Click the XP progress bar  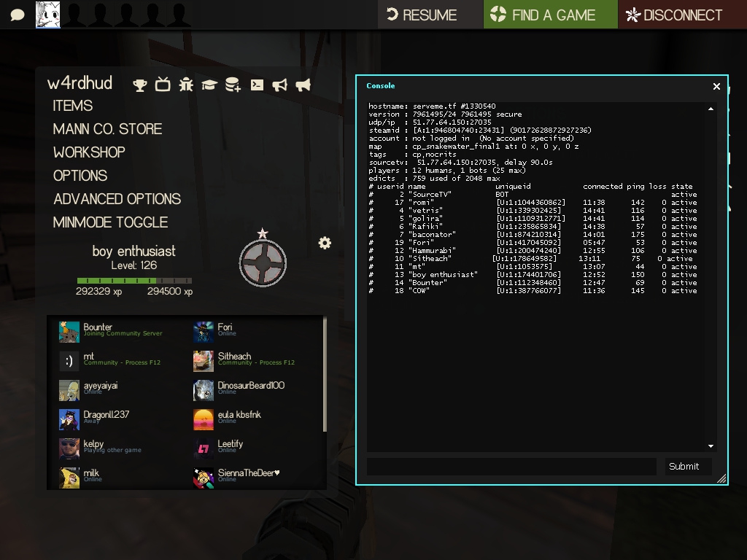coord(134,281)
